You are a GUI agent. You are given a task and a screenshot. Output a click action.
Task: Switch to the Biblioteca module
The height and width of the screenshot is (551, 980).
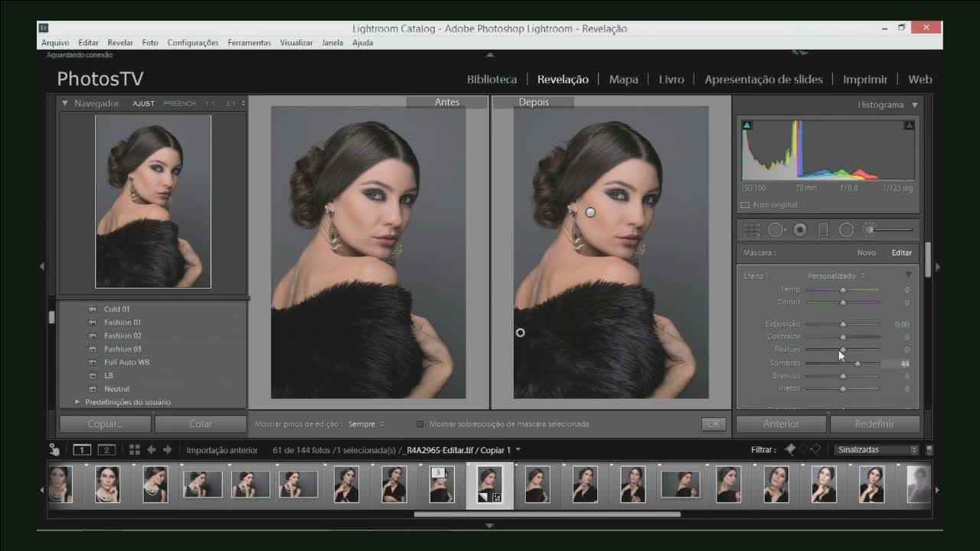tap(492, 79)
